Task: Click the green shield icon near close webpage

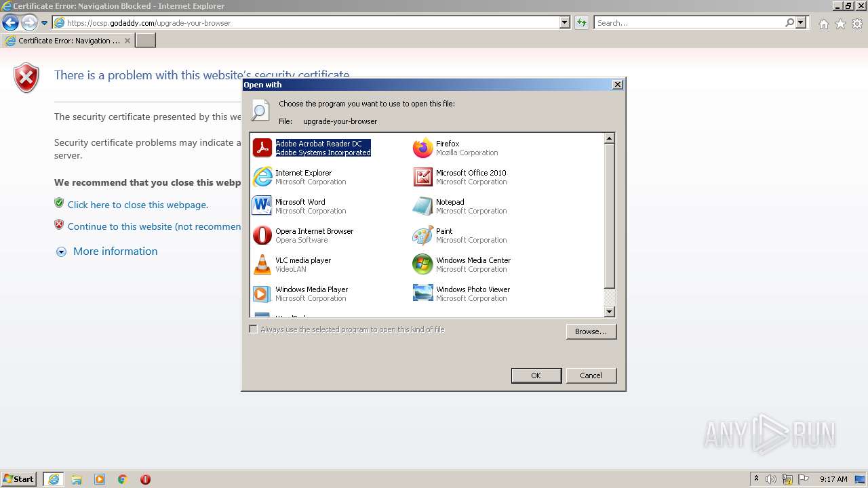Action: point(59,203)
